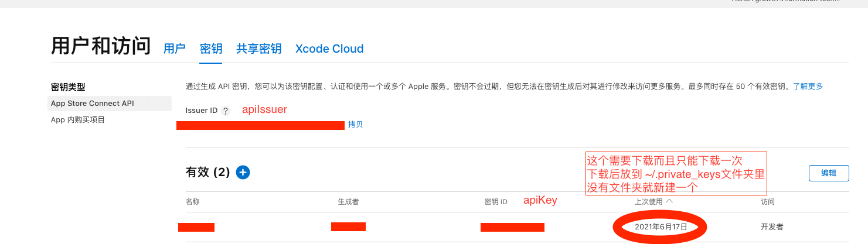Click the Issuer ID question mark help icon
The image size is (868, 244).
[226, 111]
